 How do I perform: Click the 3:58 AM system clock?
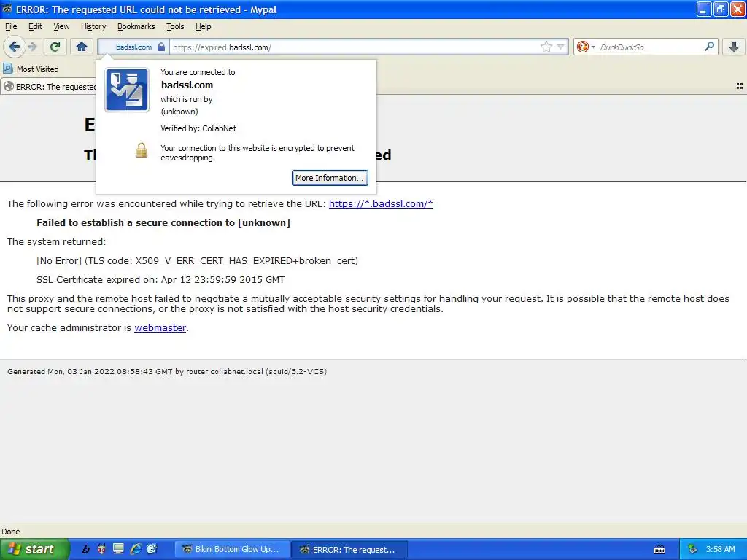pyautogui.click(x=720, y=549)
